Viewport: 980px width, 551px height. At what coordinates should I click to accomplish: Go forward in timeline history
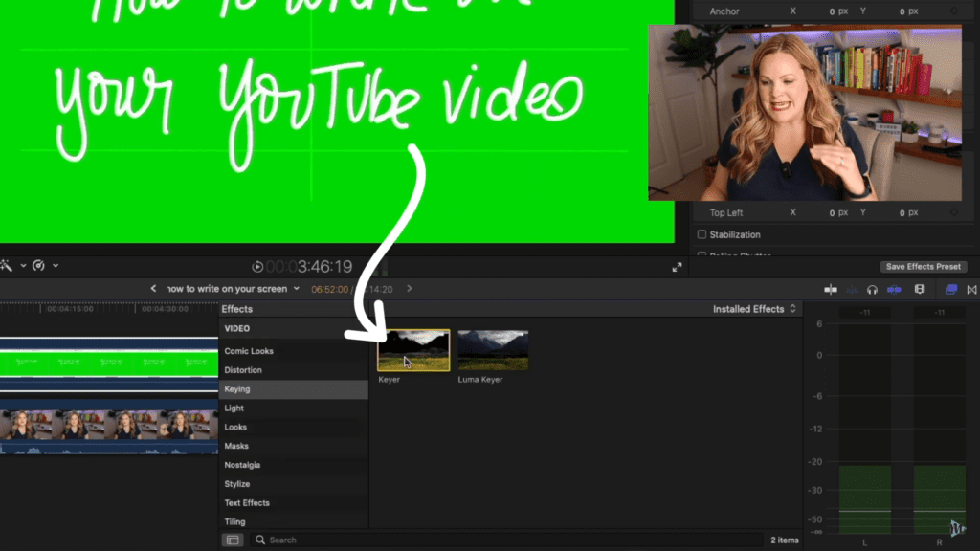(x=410, y=289)
